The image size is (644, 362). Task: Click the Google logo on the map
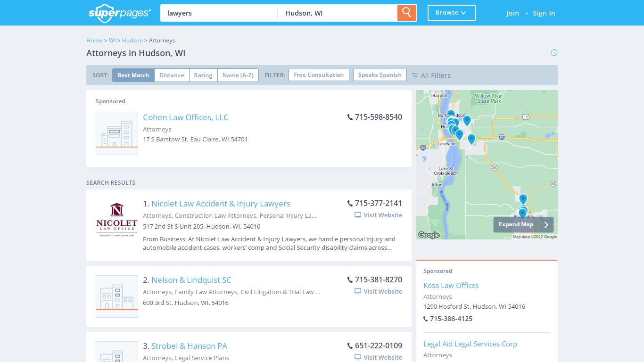[429, 235]
